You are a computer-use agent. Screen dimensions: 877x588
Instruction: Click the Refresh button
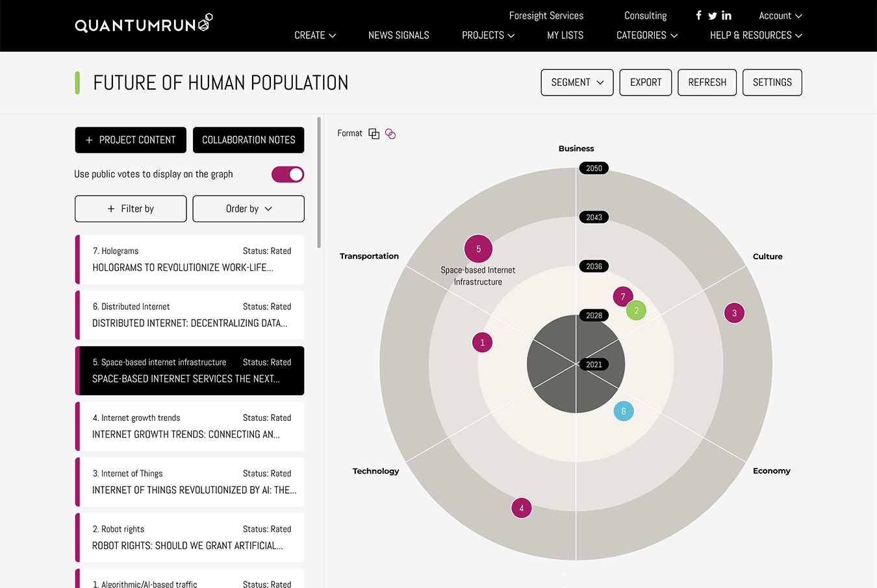tap(707, 83)
